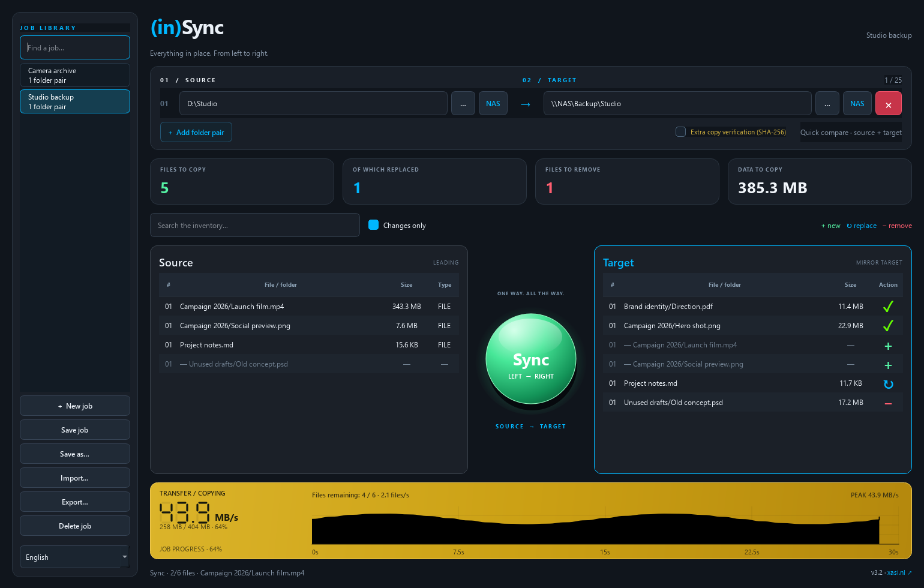Open Quick compare source + target dropdown
The image size is (924, 588).
851,133
